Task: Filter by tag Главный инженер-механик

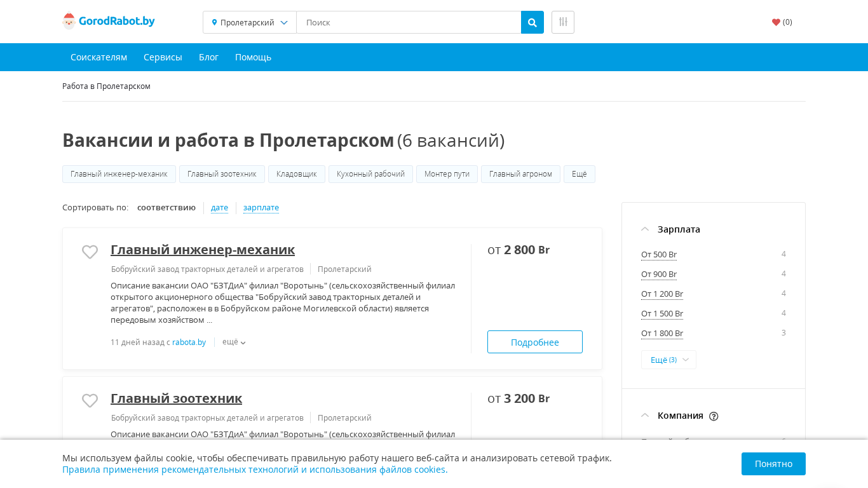Action: pyautogui.click(x=119, y=174)
